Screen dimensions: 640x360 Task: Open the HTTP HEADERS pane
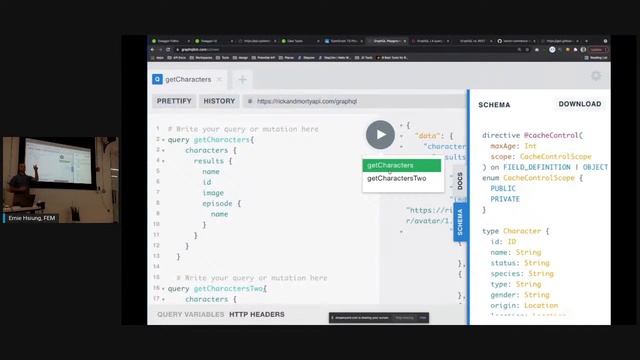click(257, 314)
